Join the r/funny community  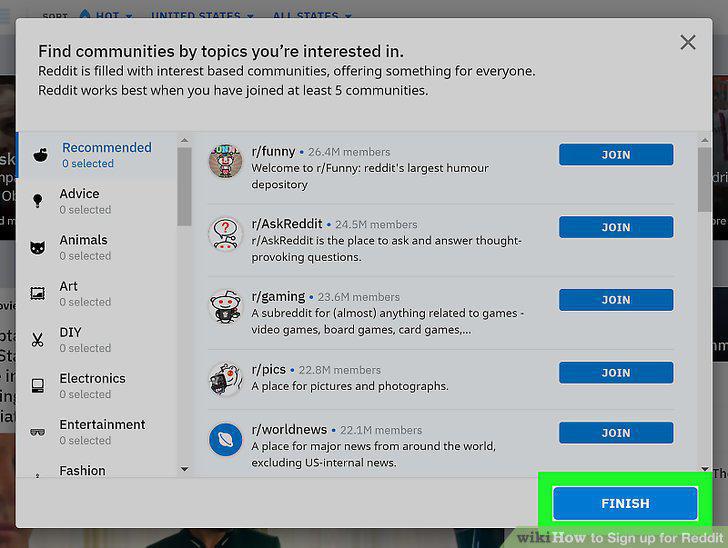click(x=616, y=155)
